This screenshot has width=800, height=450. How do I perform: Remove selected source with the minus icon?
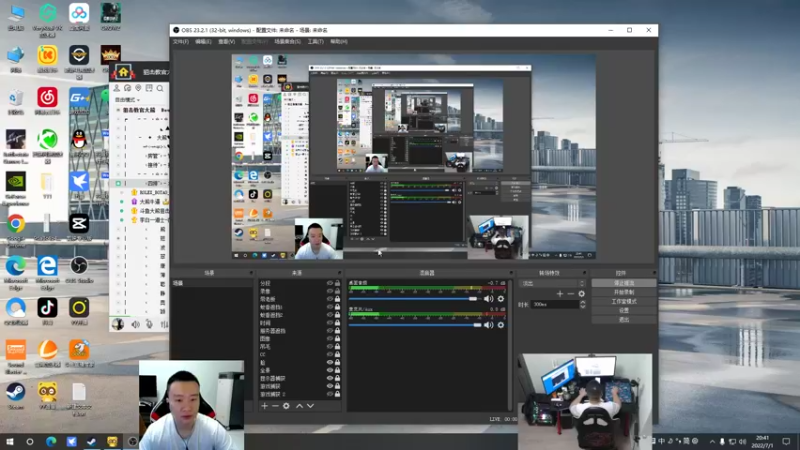click(x=275, y=406)
